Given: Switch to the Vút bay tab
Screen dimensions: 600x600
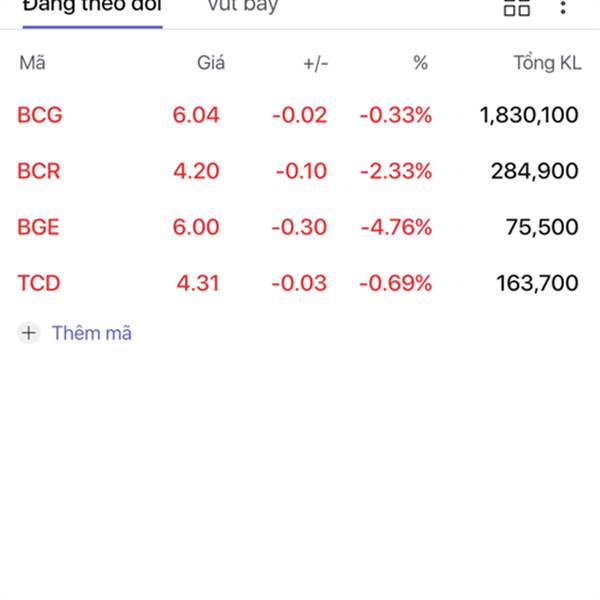Looking at the screenshot, I should 243,7.
